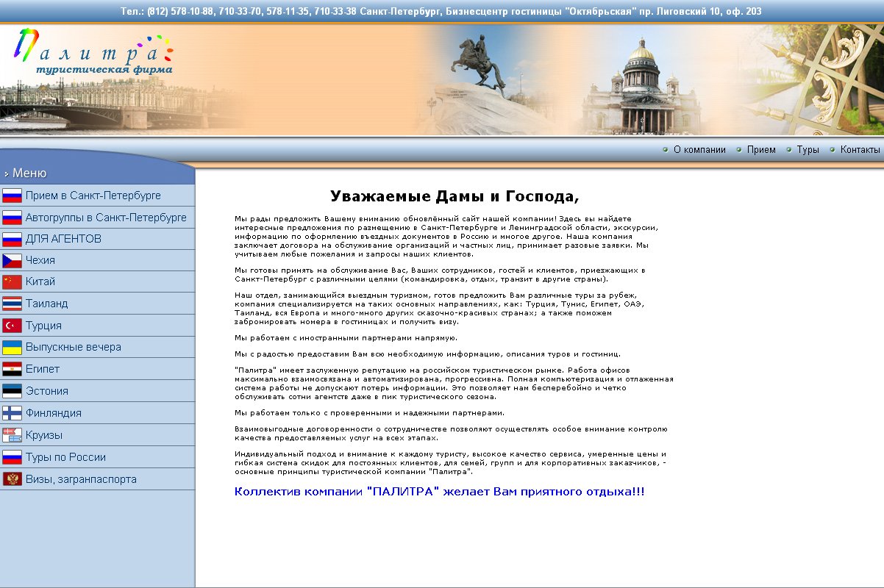Click the ship flag icon next to Круизы
The width and height of the screenshot is (884, 588).
click(x=10, y=434)
